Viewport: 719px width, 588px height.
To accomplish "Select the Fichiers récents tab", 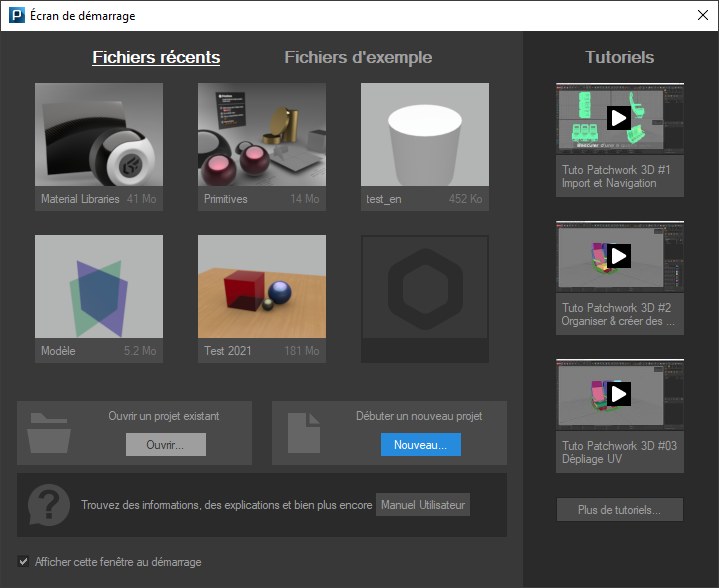I will pos(156,57).
